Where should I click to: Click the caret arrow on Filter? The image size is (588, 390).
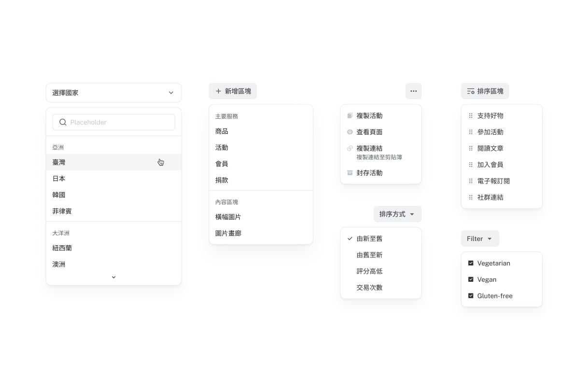coord(490,239)
